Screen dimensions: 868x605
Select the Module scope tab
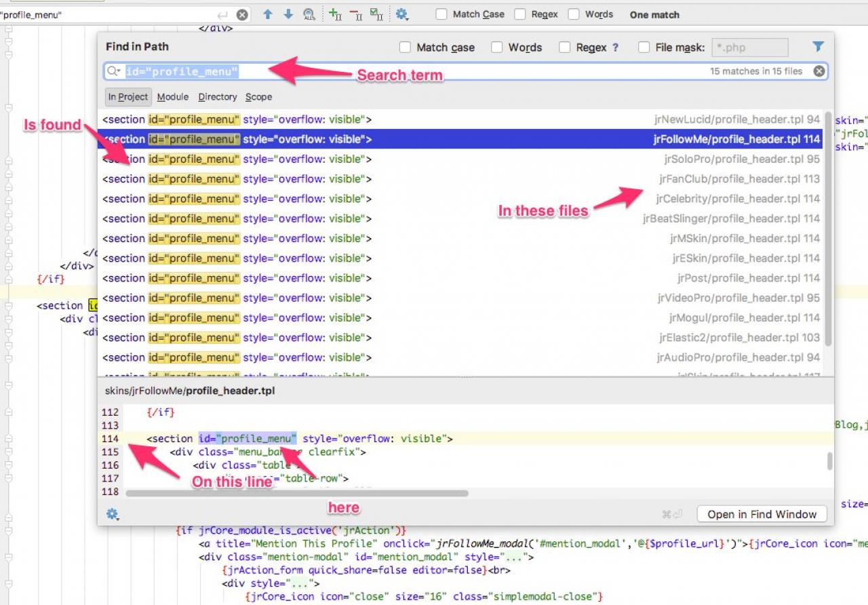point(173,97)
